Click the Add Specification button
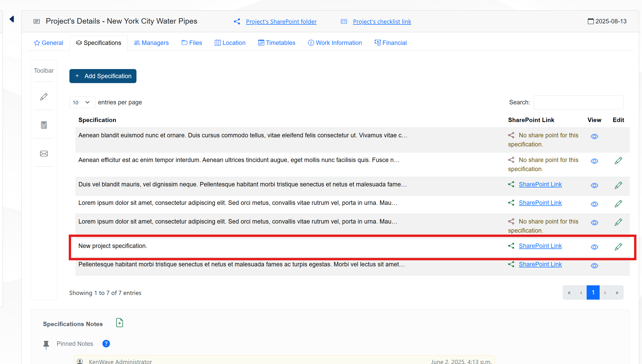 (x=103, y=76)
